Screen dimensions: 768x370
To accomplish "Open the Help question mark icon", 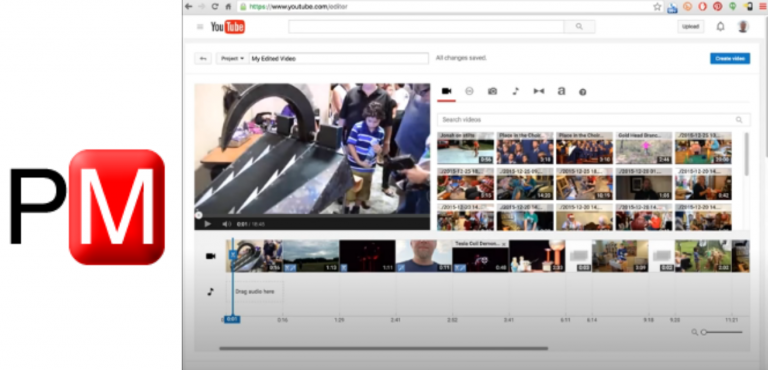I will (x=582, y=92).
